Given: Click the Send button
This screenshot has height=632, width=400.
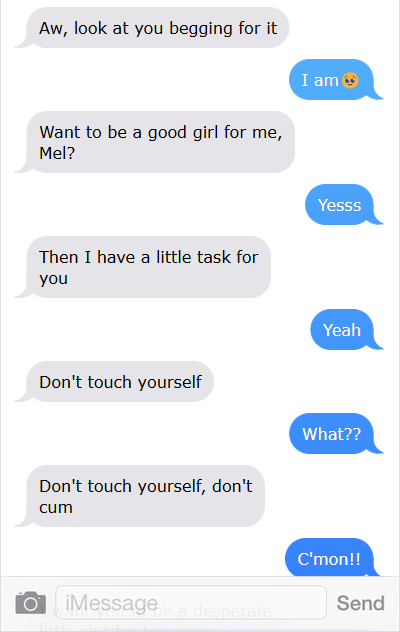Looking at the screenshot, I should (x=360, y=603).
